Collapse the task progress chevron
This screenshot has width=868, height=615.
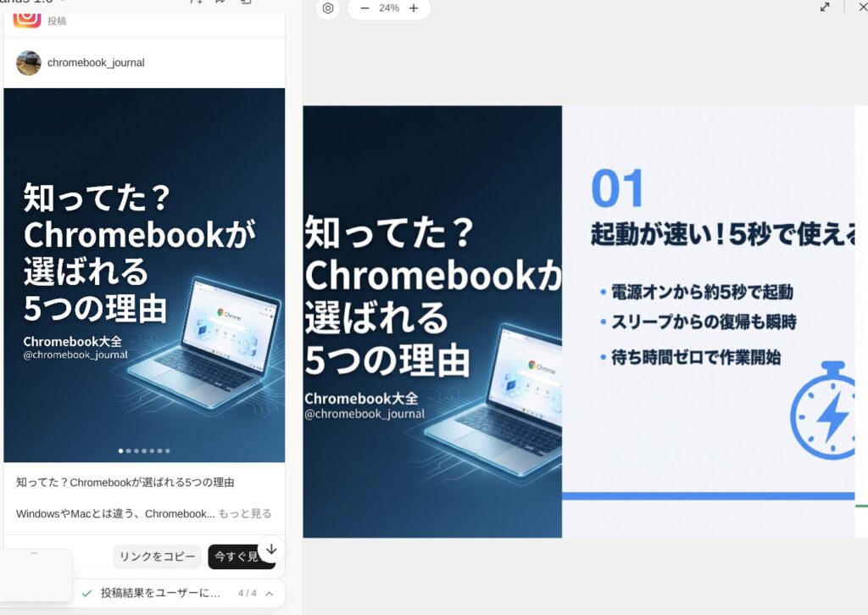point(270,594)
